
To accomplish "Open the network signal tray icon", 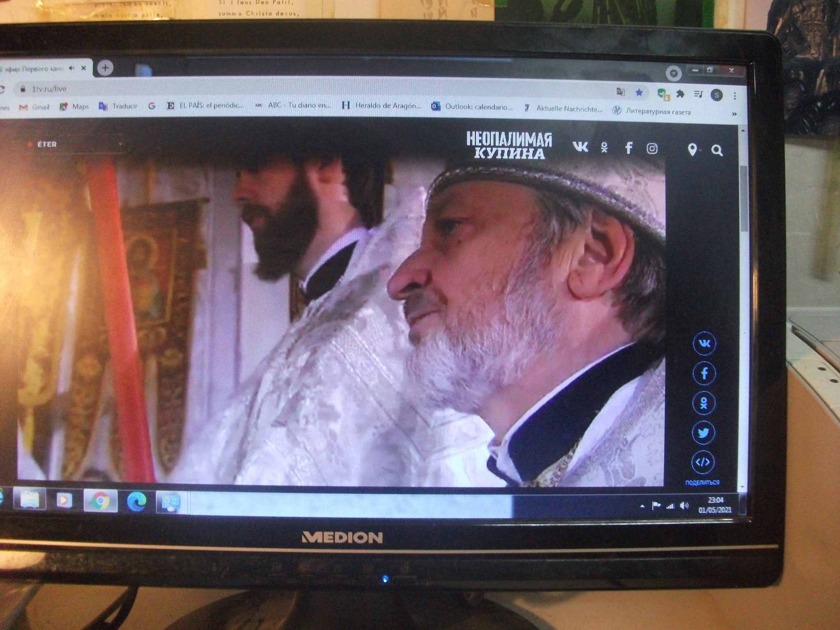I will 670,506.
